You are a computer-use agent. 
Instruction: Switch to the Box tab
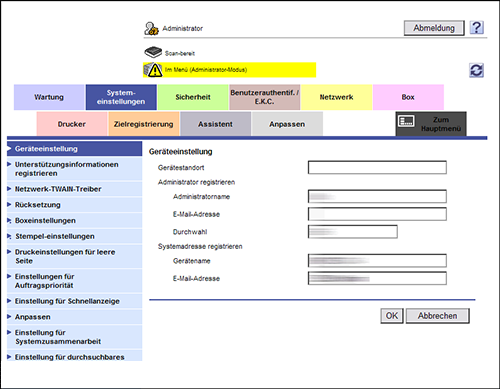click(x=408, y=97)
